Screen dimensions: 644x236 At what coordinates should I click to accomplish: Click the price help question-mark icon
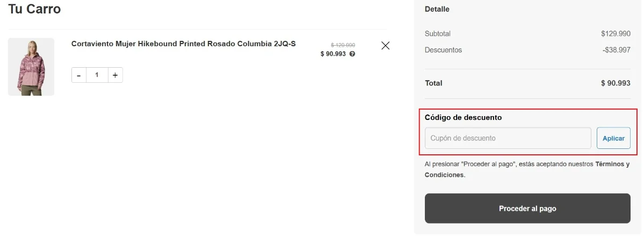pyautogui.click(x=352, y=54)
